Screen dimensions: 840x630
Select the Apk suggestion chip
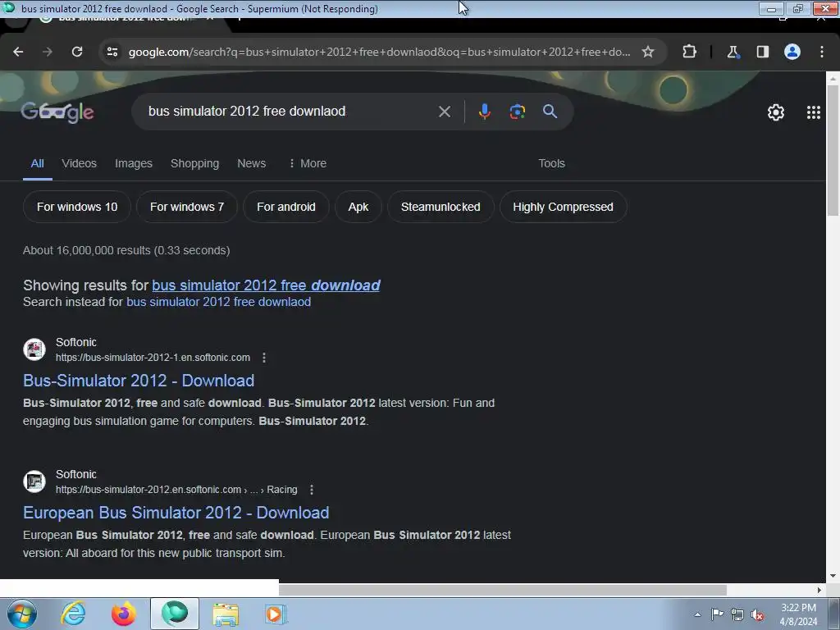pos(358,207)
